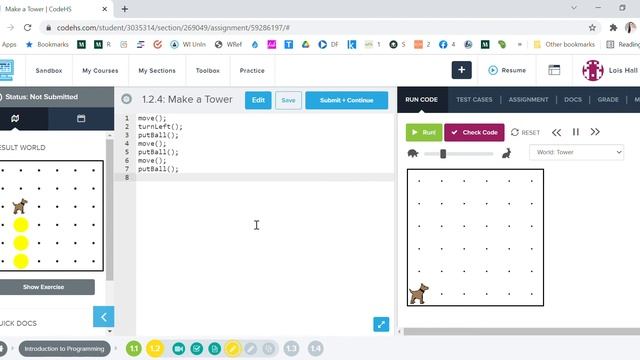This screenshot has width=640, height=360.
Task: Click the Google Drive bookmark icon
Action: [305, 44]
